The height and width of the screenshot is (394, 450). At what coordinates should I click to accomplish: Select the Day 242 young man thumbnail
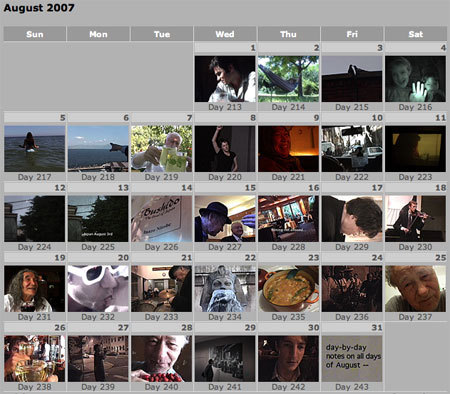[288, 359]
